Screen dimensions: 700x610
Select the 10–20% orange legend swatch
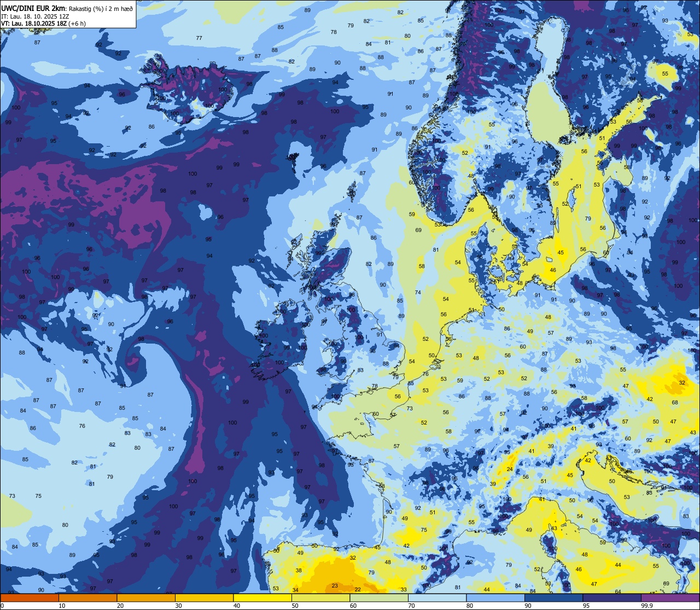(87, 598)
